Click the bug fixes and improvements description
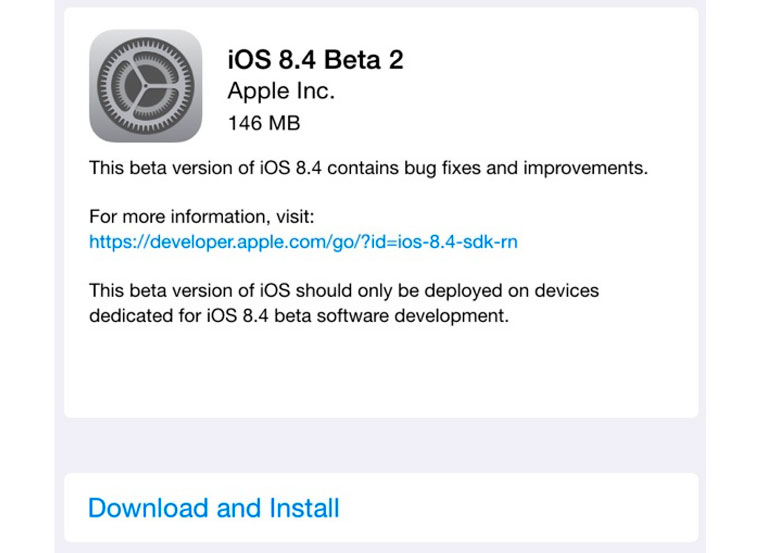The image size is (760, 553). (x=368, y=167)
